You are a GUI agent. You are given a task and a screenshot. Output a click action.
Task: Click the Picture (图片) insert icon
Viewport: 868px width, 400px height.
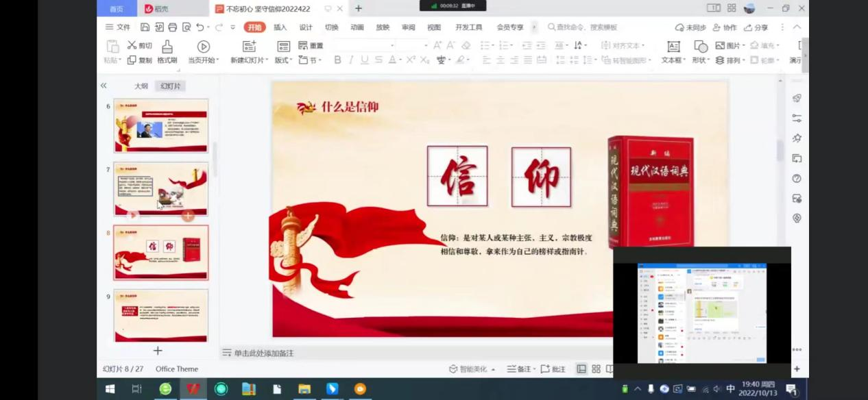[x=720, y=45]
